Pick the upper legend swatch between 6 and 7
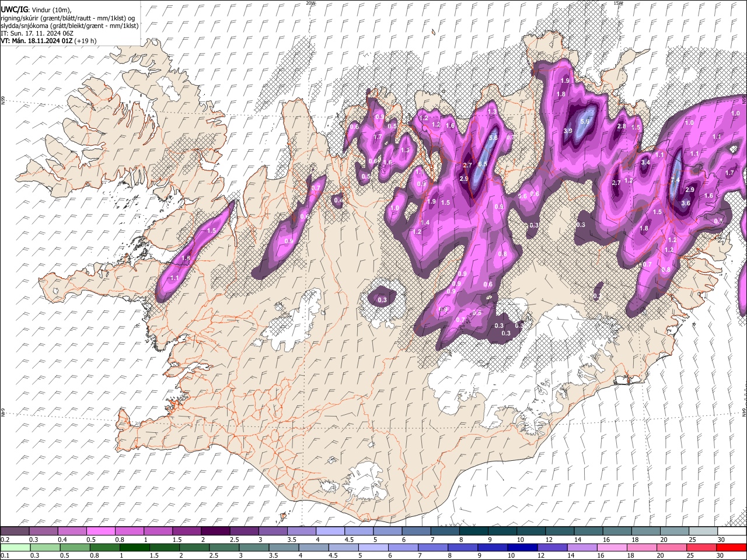The width and height of the screenshot is (747, 560). tap(417, 531)
